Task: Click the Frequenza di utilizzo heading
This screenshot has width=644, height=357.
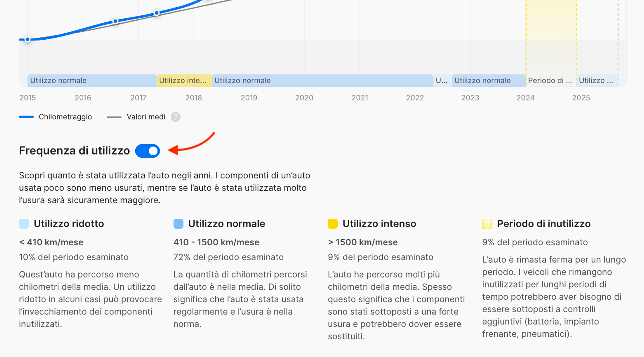Action: coord(74,151)
